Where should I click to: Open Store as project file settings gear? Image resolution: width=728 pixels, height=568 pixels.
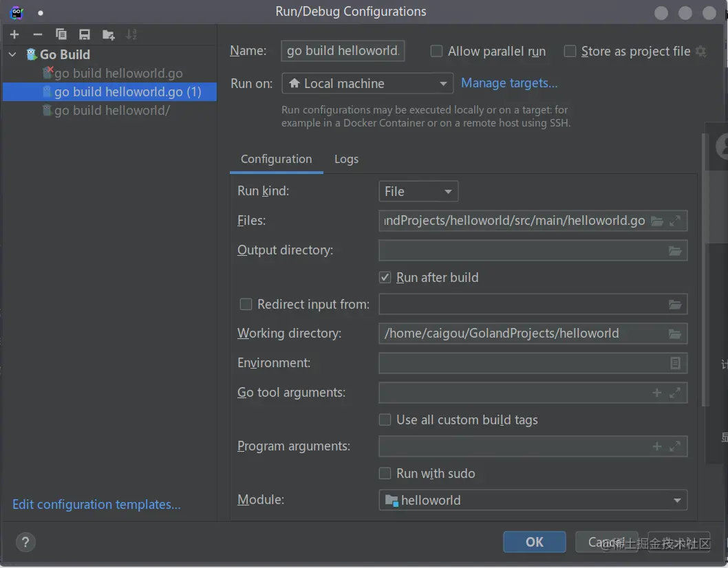coord(700,51)
